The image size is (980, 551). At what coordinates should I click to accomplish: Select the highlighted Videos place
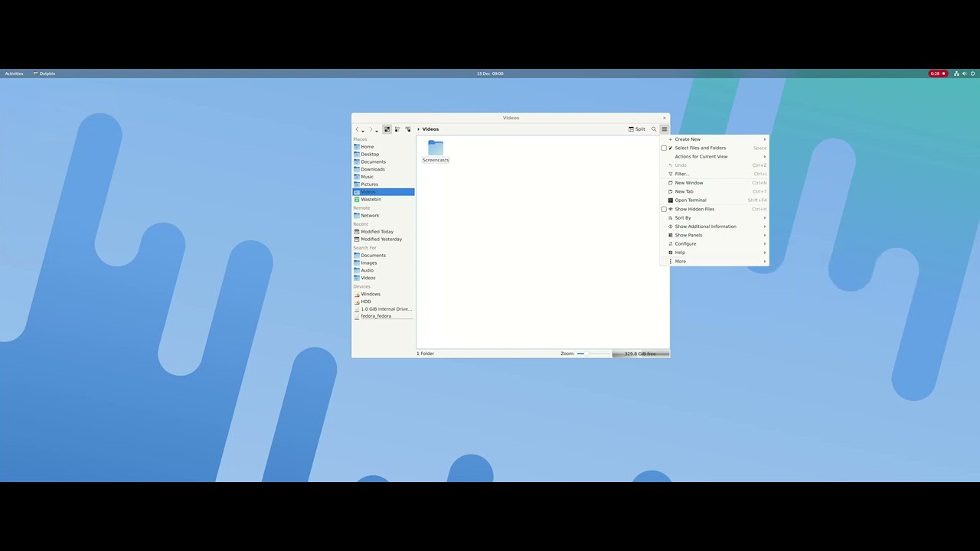(x=384, y=192)
